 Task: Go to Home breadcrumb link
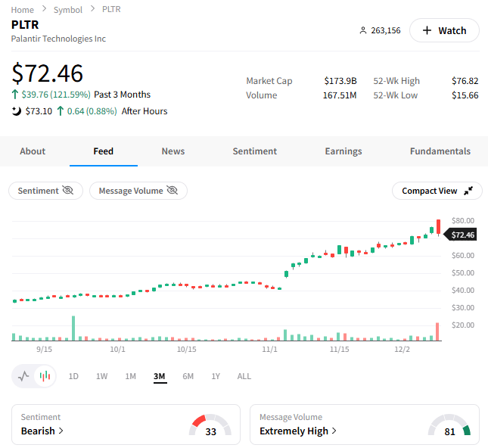coord(23,10)
